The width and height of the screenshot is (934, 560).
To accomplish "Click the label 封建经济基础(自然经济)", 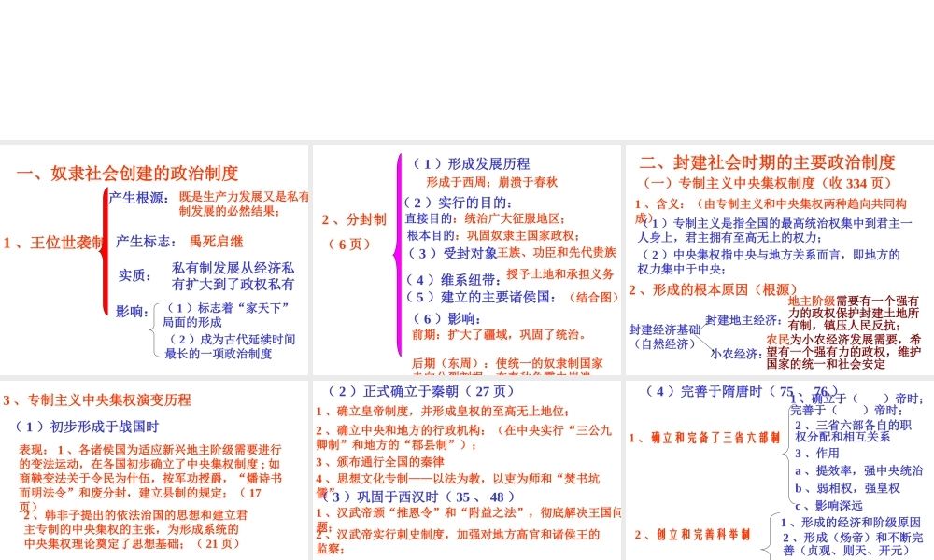I will point(665,337).
